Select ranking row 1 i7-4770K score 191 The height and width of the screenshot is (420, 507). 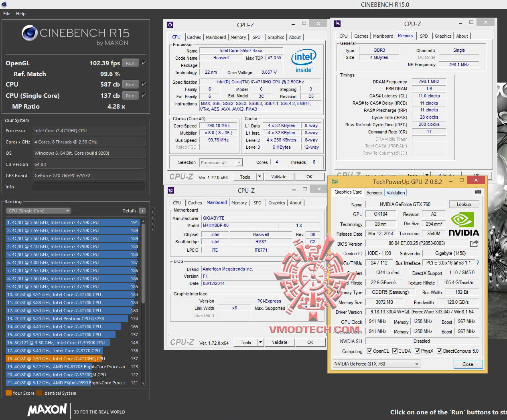(72, 222)
